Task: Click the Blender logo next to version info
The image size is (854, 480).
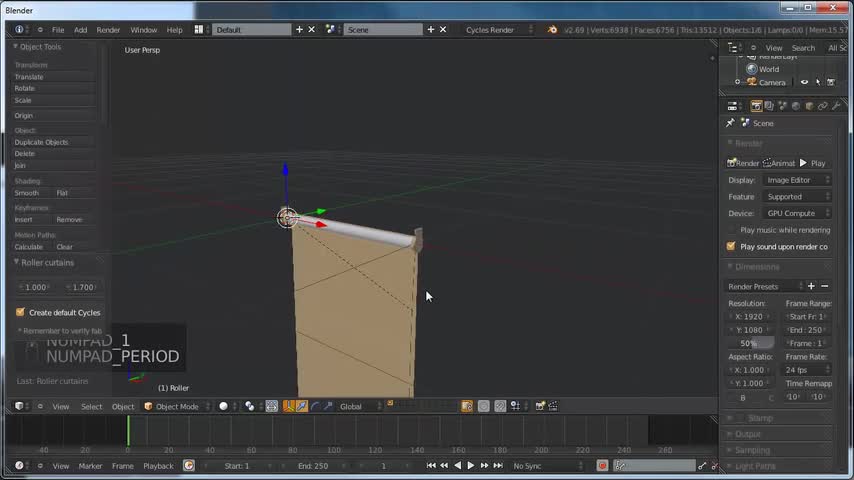Action: coord(552,29)
